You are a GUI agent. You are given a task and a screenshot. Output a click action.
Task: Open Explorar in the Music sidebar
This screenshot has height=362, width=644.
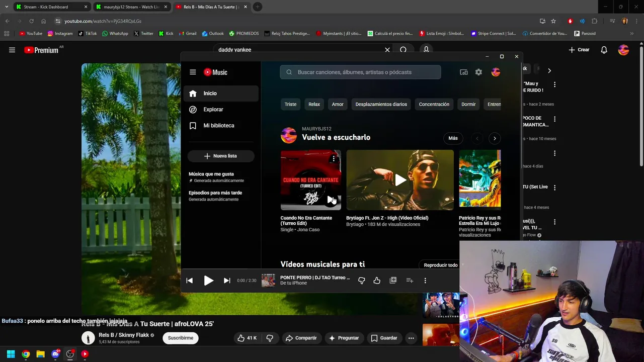[x=221, y=110]
